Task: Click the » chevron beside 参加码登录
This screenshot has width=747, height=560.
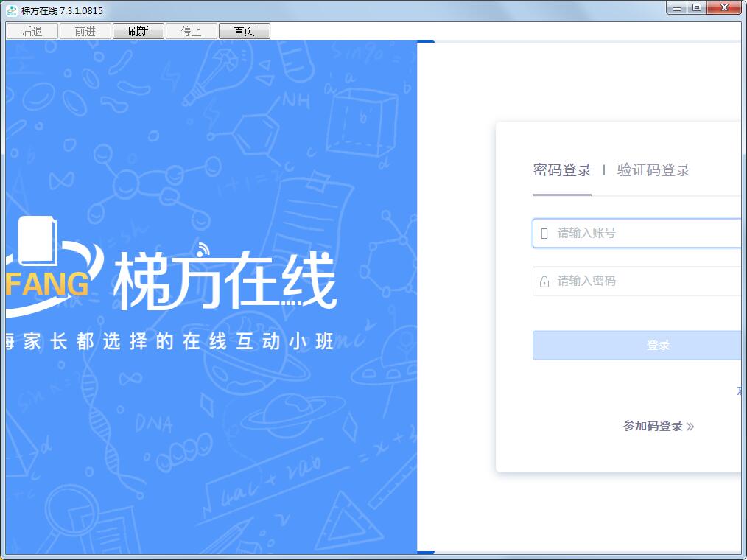Action: (691, 426)
